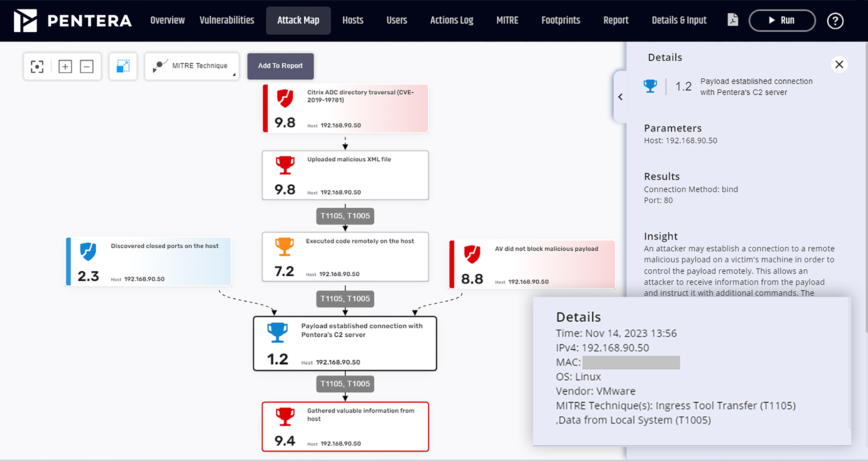Select the AV did not block payload node

point(532,265)
